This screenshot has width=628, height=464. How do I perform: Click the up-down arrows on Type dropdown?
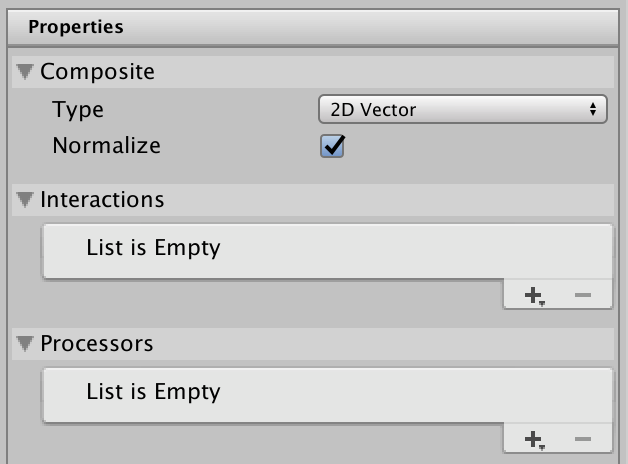594,109
